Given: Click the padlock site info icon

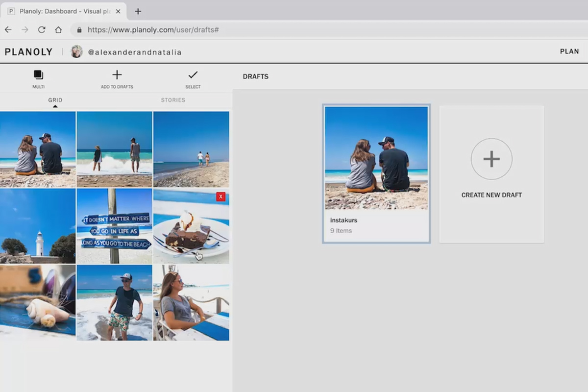Looking at the screenshot, I should click(x=79, y=30).
